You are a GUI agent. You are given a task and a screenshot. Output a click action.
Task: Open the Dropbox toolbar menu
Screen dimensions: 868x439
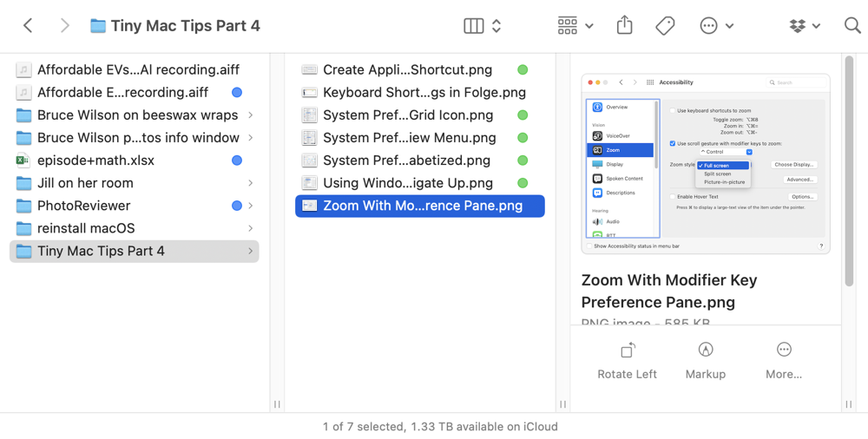coord(805,26)
